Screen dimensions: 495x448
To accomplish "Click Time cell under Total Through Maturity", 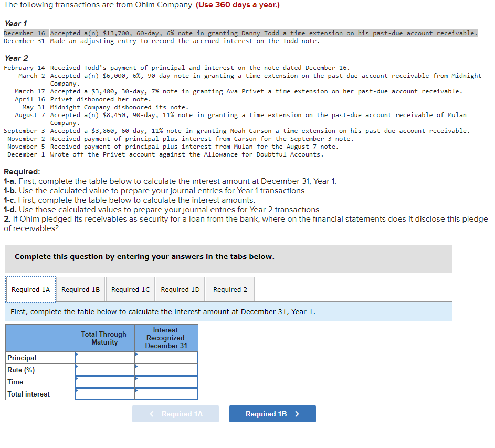I will (x=105, y=382).
